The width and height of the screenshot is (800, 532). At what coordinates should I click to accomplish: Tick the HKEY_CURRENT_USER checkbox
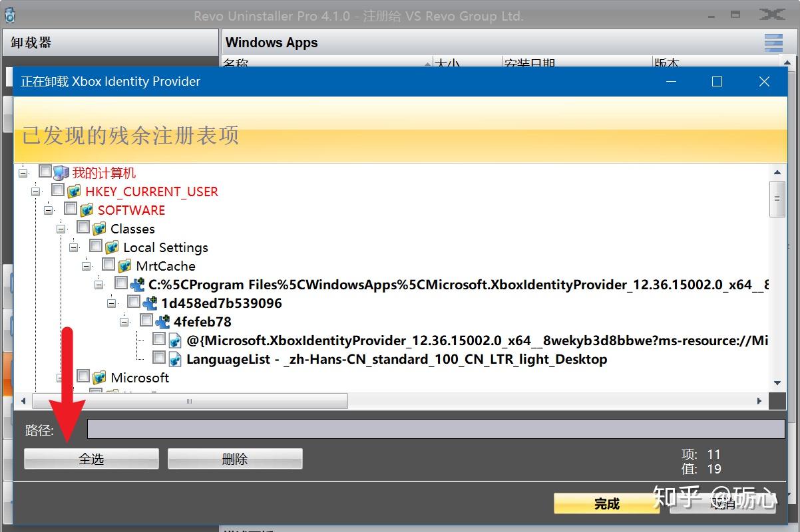point(58,190)
